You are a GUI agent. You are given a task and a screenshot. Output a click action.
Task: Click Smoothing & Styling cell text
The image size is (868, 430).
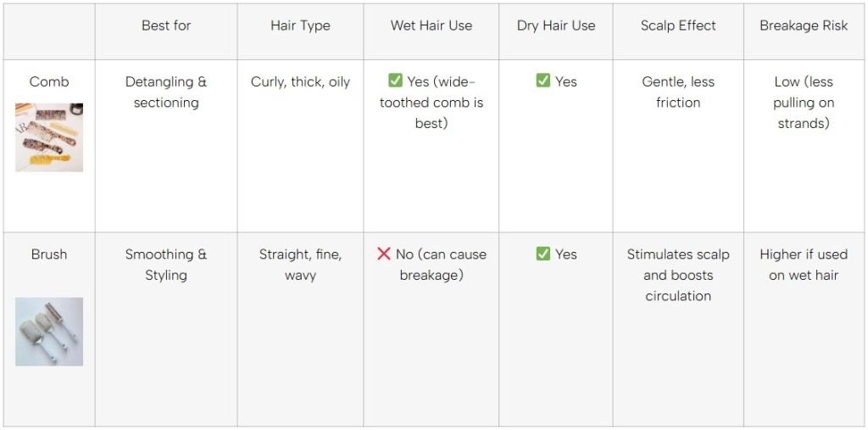click(166, 265)
